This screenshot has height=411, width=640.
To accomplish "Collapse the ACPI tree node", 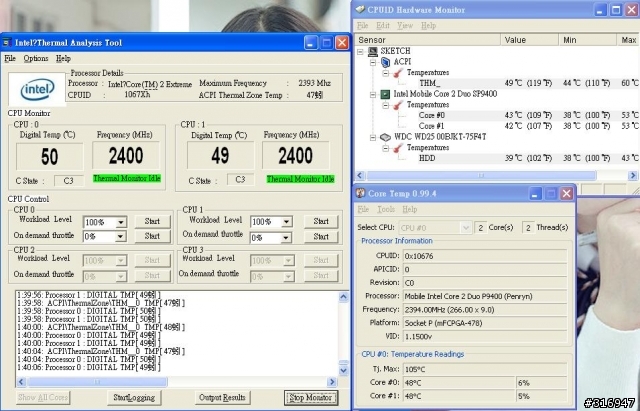I will coord(373,62).
